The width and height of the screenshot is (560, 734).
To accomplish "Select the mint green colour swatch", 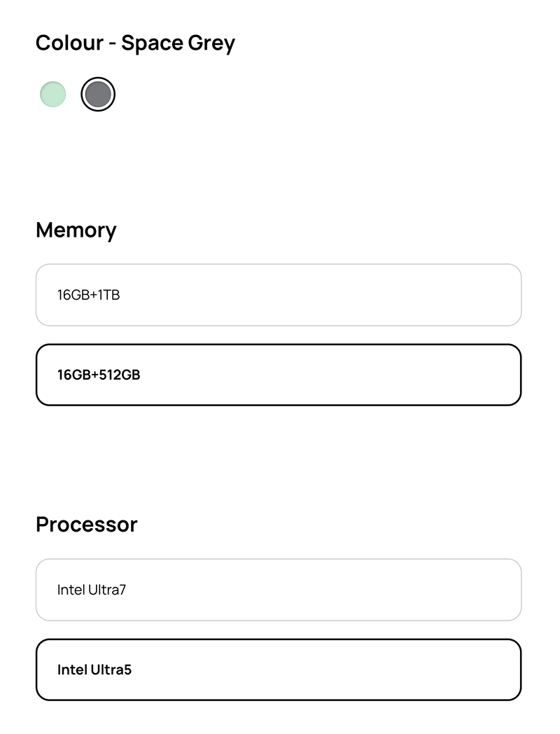I will coord(53,94).
